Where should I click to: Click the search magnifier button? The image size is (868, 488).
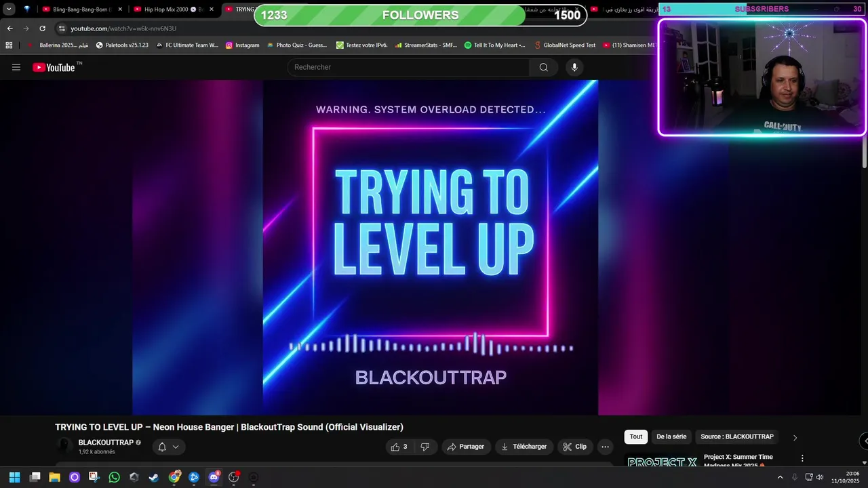pyautogui.click(x=543, y=67)
